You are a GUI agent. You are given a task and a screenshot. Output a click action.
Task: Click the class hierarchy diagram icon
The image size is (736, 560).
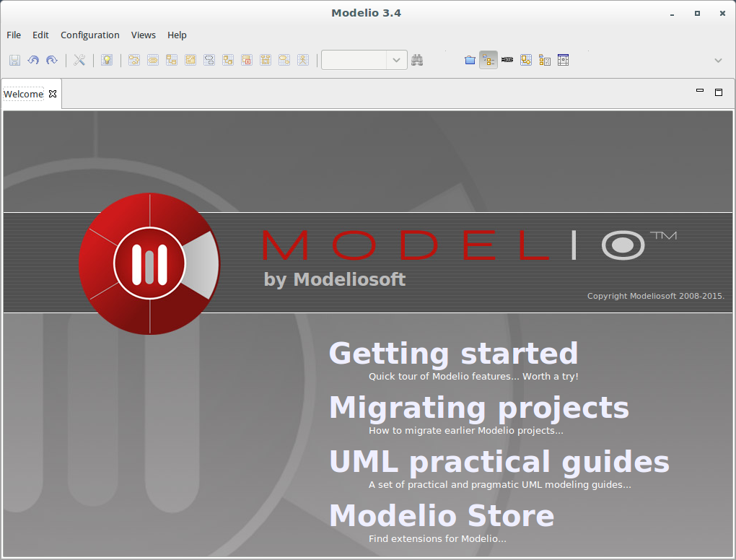pos(172,60)
